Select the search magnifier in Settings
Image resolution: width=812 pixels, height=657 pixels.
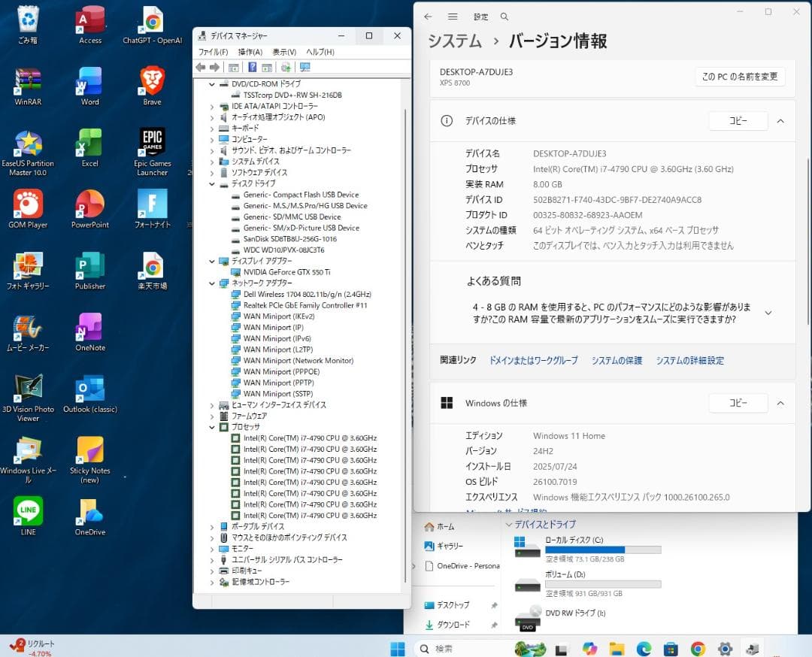pos(504,16)
